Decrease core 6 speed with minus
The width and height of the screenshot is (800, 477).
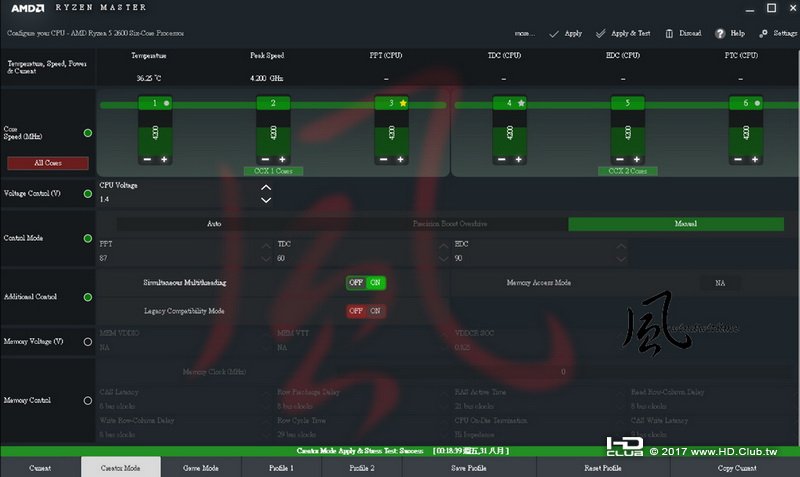(x=738, y=160)
